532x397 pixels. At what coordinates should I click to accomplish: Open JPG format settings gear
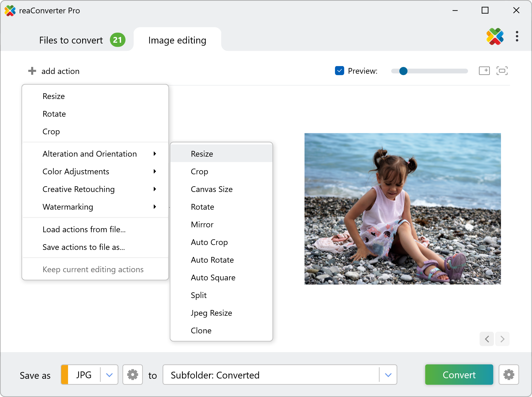(133, 375)
